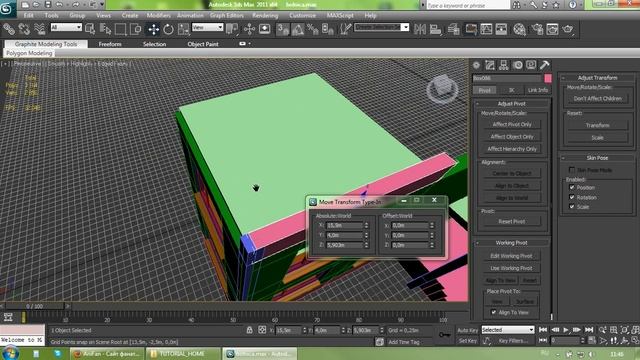Collapse the Adjust Transform rollout
This screenshot has width=640, height=360.
597,78
